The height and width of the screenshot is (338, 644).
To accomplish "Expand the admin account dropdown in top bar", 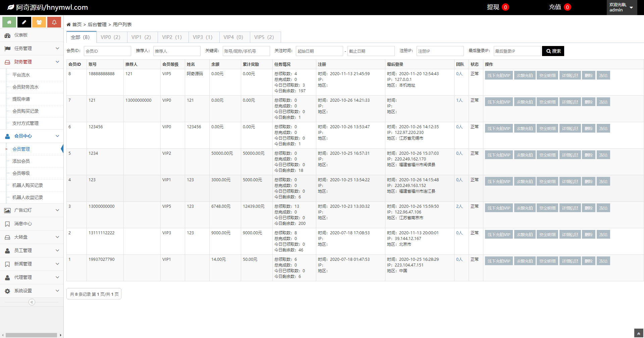I will (630, 7).
